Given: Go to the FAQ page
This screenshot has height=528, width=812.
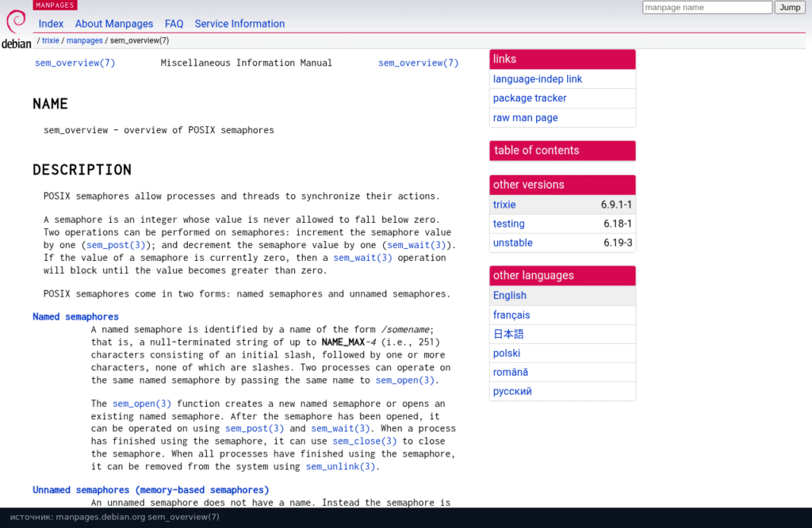Looking at the screenshot, I should click(174, 24).
